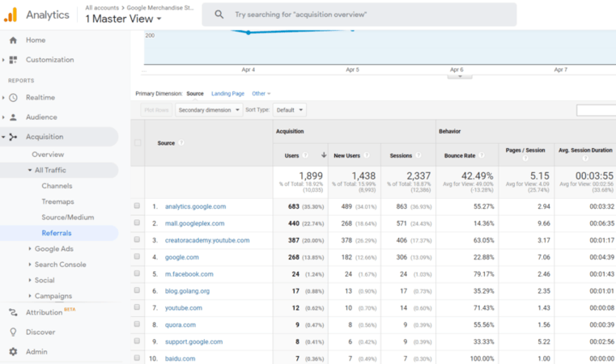Expand the Campaigns section
This screenshot has height=364, width=616.
pyautogui.click(x=30, y=296)
